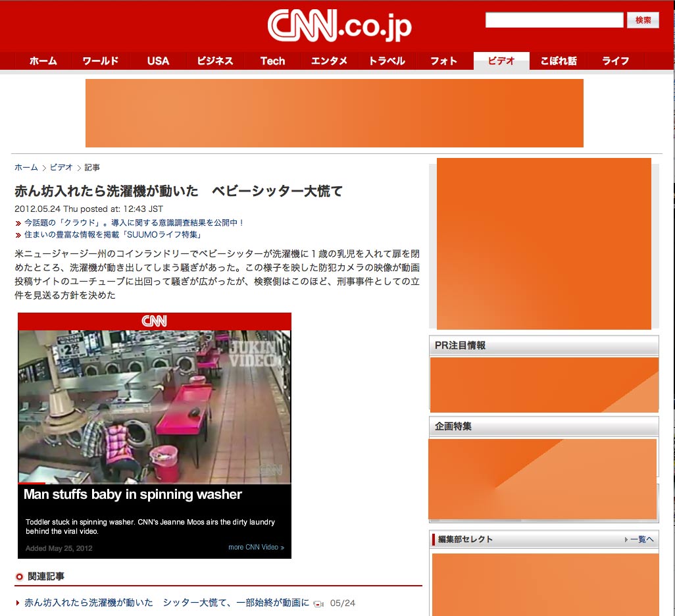This screenshot has height=616, width=675.
Task: Click the arrow icon beside 一覧へ
Action: (626, 539)
